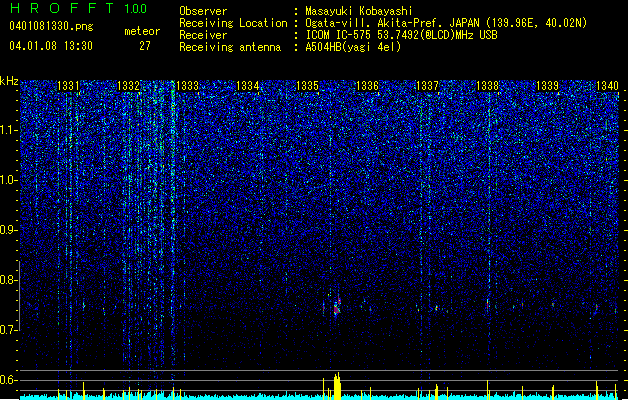
Task: Click the 1338 time marker
Action: coord(487,86)
